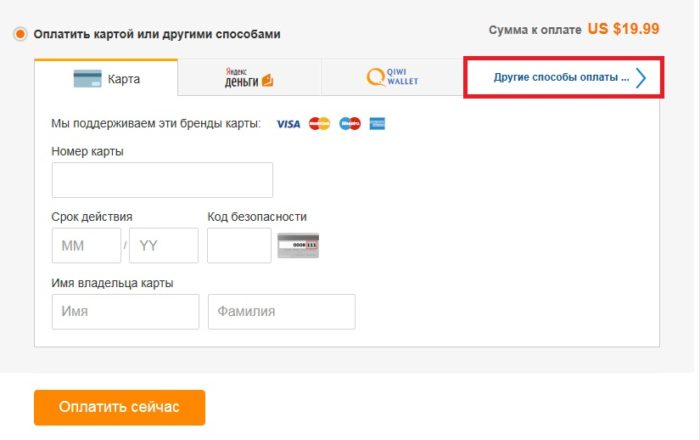Screen dimensions: 700x440
Task: Click the Имя first name field
Action: click(x=125, y=311)
